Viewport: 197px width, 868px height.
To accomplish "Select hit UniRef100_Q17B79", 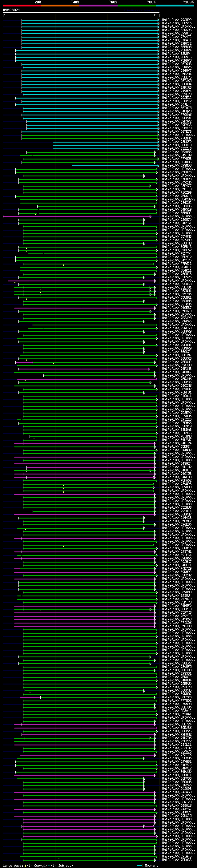I will (177, 599).
